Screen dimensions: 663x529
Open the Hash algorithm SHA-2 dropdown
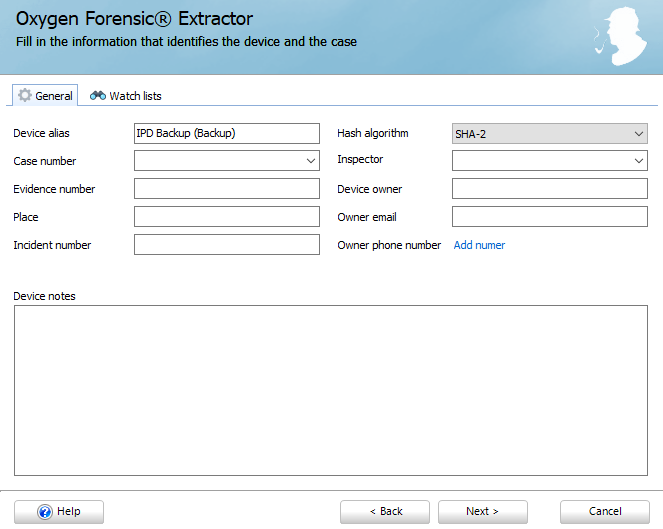pyautogui.click(x=550, y=134)
